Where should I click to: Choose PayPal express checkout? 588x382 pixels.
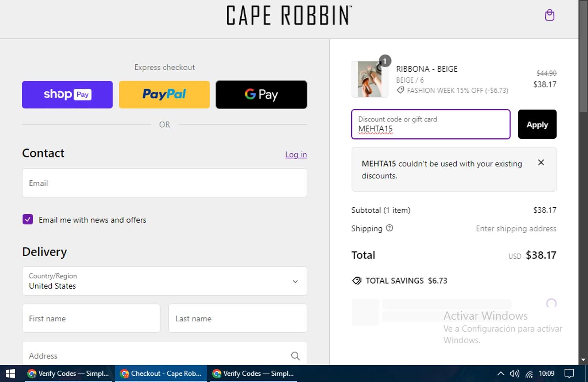coord(164,94)
